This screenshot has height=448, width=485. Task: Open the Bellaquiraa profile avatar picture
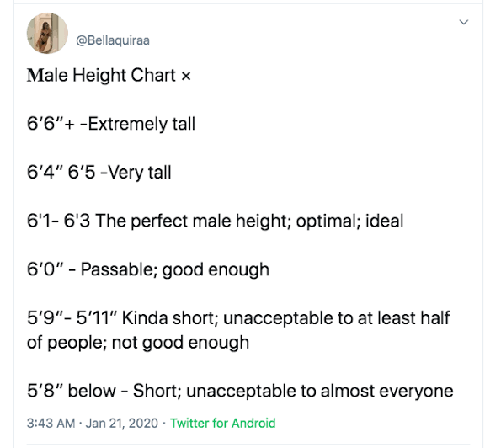(47, 33)
